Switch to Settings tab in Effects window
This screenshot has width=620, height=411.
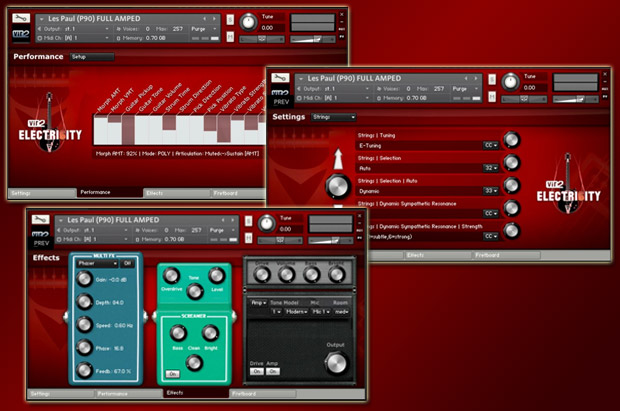pyautogui.click(x=61, y=394)
